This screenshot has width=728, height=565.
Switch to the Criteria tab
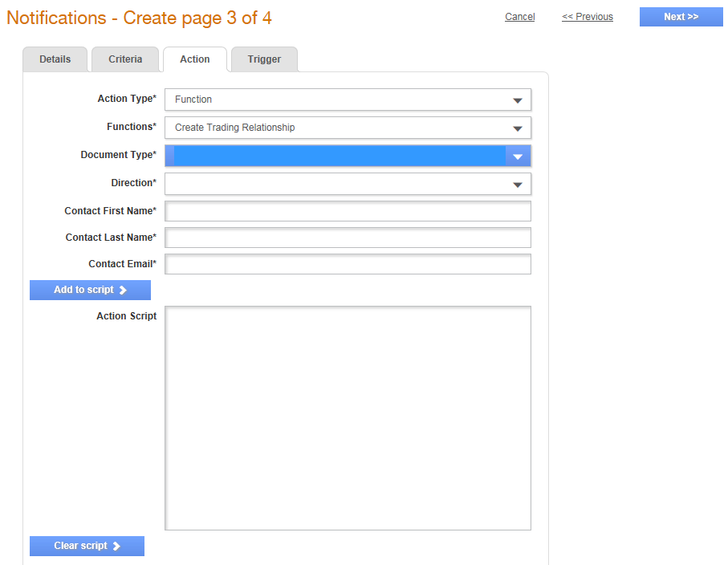[x=125, y=59]
